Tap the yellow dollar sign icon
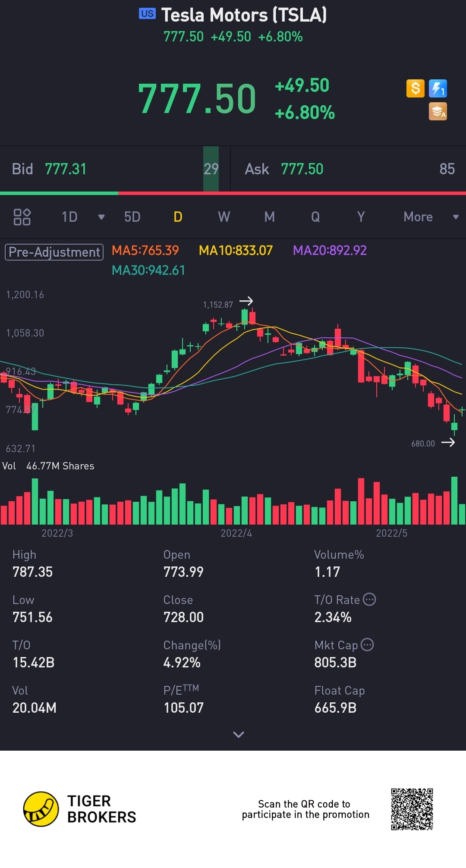 416,88
